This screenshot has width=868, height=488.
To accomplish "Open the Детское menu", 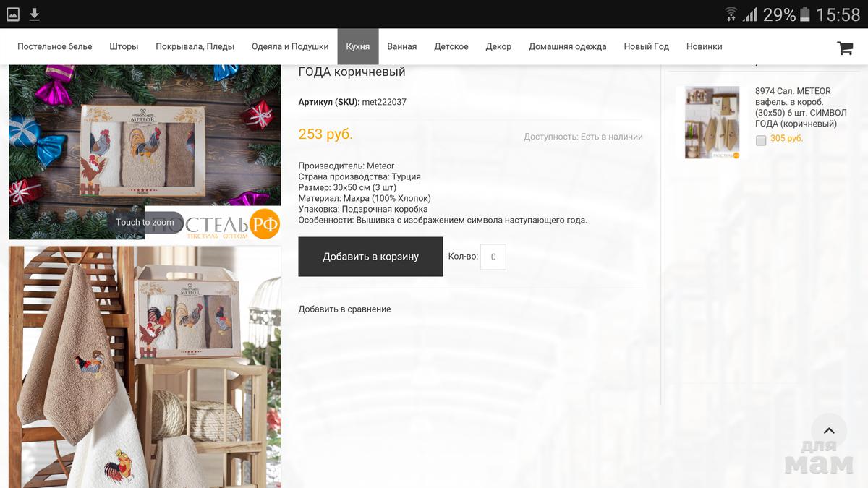I will tap(451, 46).
